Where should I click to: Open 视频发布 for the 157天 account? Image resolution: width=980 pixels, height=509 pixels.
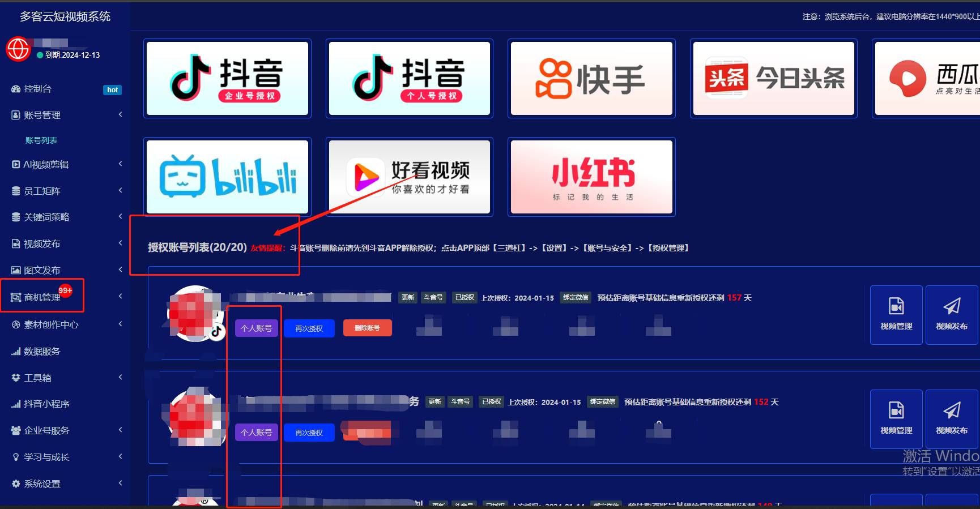(952, 315)
